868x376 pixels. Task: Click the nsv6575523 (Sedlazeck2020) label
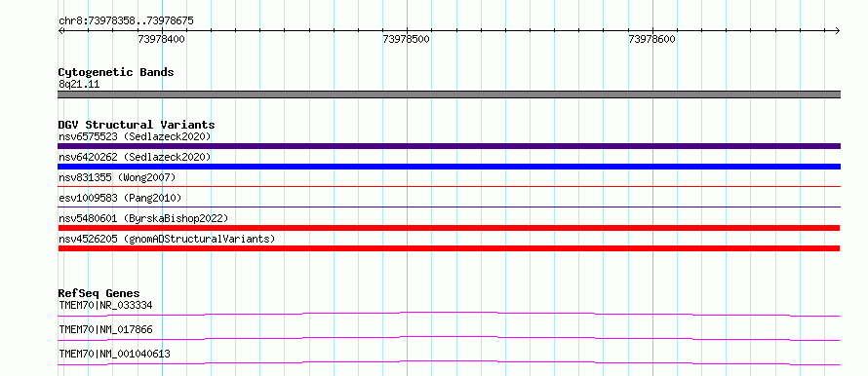click(x=135, y=136)
